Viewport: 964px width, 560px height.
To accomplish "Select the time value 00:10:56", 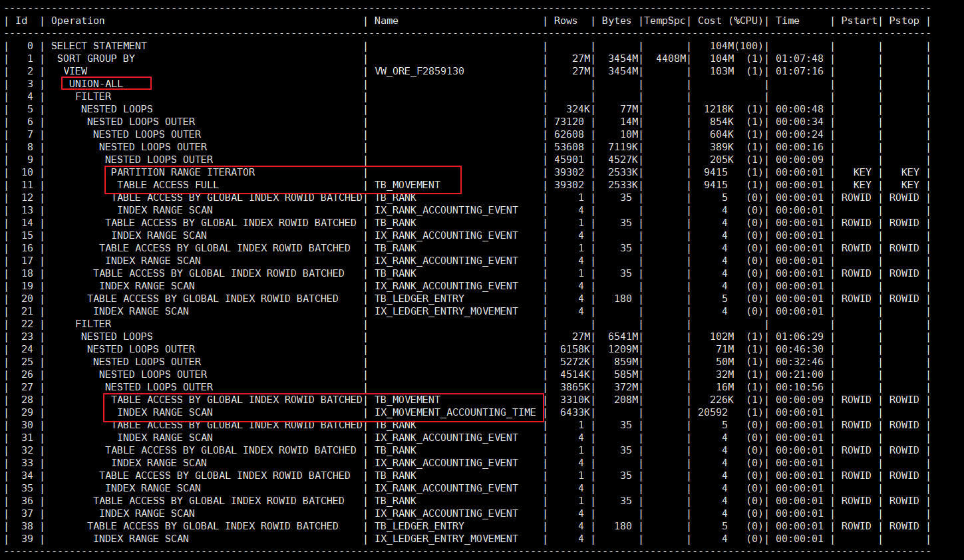I will point(800,387).
